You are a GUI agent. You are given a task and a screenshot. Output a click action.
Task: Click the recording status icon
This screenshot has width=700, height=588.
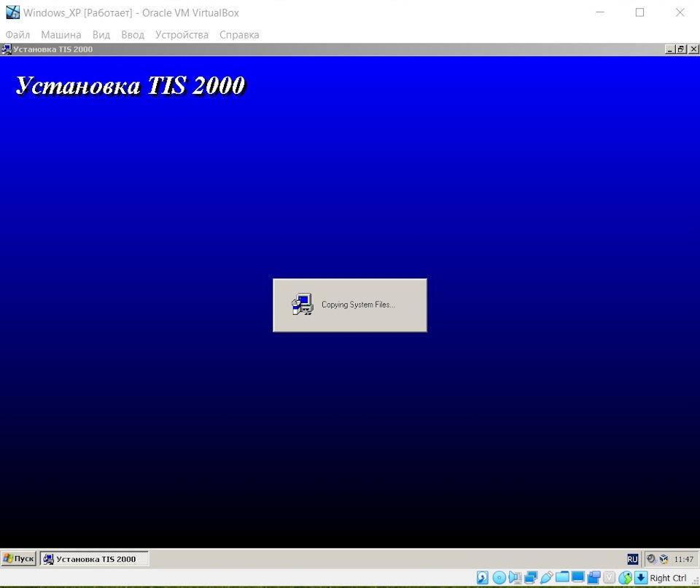tap(594, 578)
